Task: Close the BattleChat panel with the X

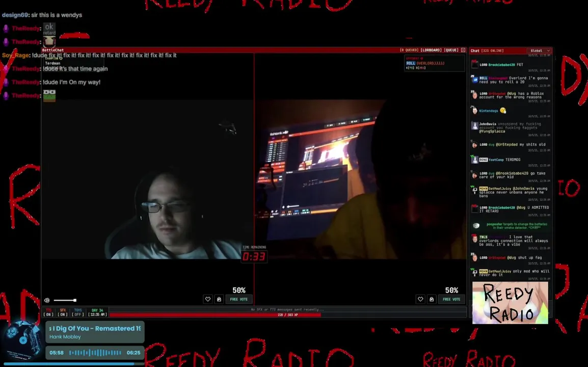Action: [463, 50]
